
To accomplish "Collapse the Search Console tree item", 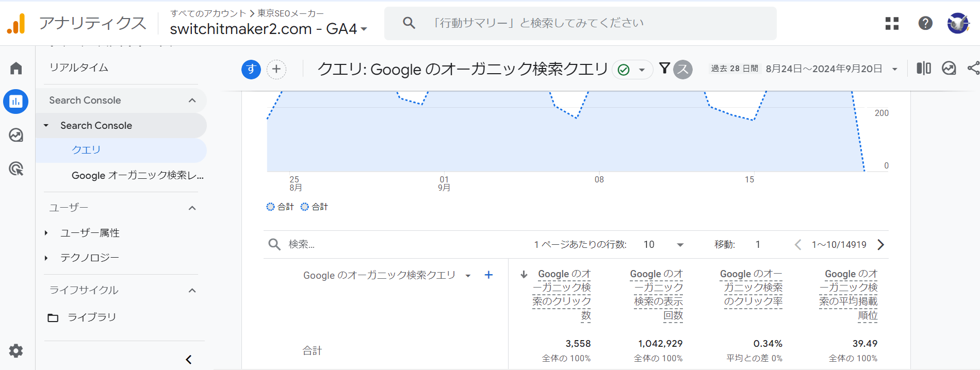I will [46, 125].
